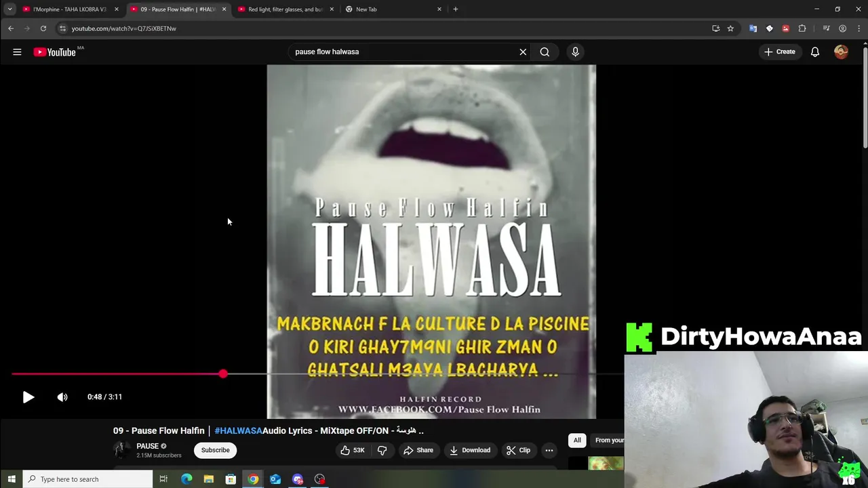Screen dimensions: 868x488
Task: Select the All filter chip
Action: tap(577, 441)
